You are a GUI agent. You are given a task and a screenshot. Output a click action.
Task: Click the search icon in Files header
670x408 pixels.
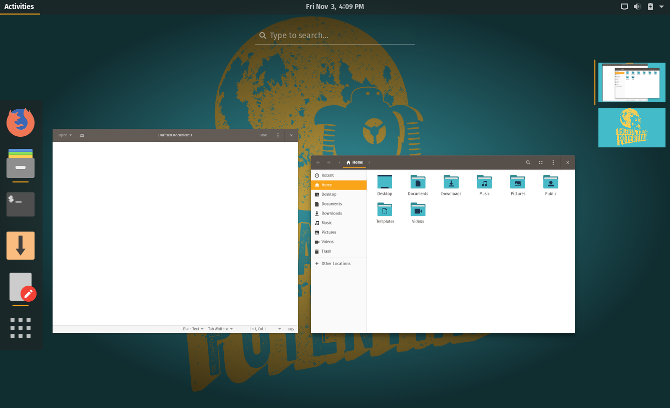(528, 162)
